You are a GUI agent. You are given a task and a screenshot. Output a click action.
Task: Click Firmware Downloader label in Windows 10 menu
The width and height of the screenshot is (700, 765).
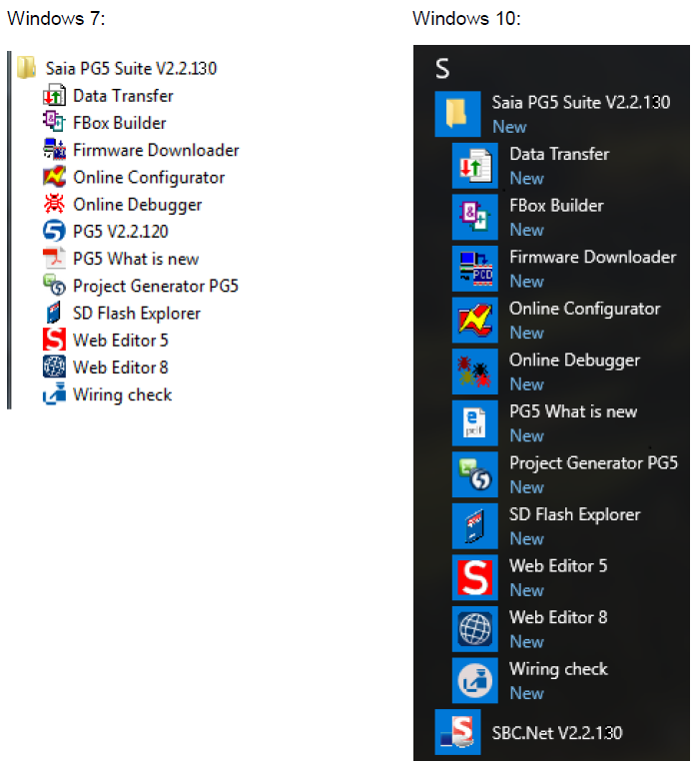pyautogui.click(x=593, y=257)
